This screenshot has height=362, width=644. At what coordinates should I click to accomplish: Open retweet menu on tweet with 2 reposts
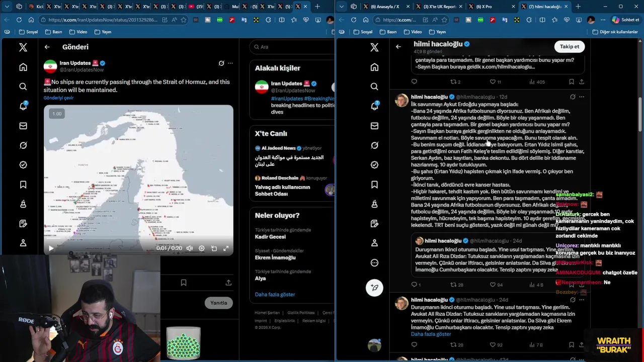tap(455, 81)
